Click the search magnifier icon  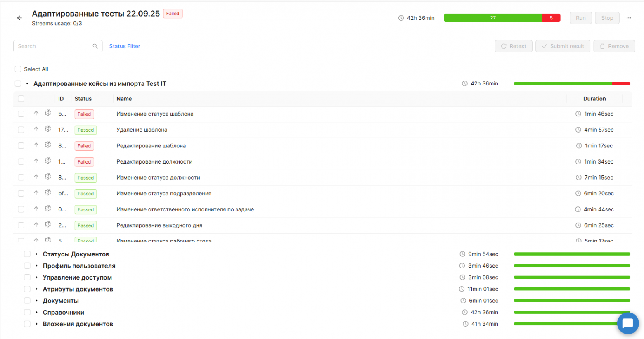pos(95,46)
